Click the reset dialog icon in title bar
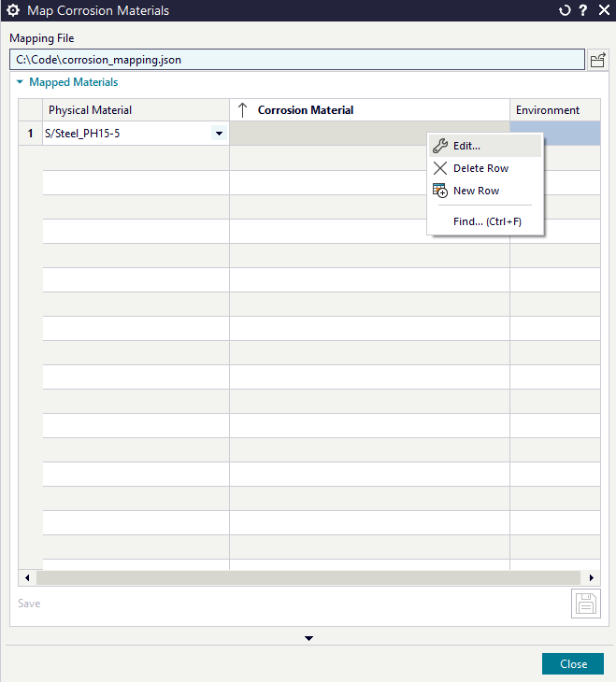The width and height of the screenshot is (616, 682). coord(564,10)
